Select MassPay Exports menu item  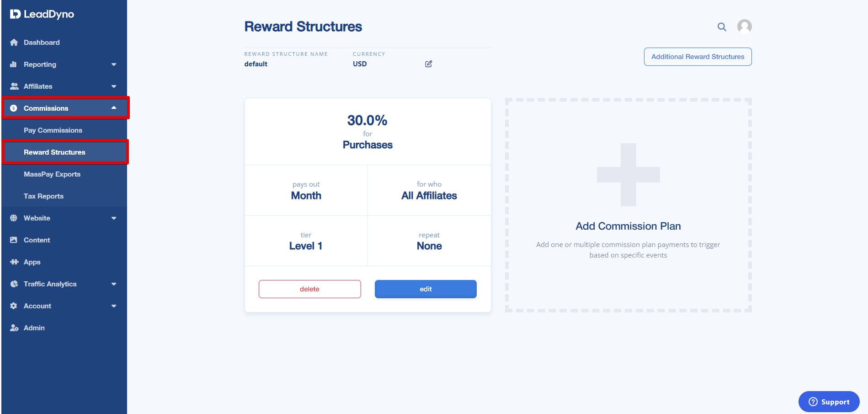52,174
